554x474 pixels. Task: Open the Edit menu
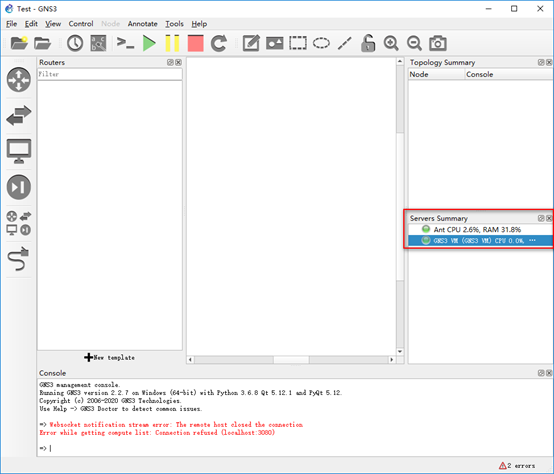pos(31,24)
